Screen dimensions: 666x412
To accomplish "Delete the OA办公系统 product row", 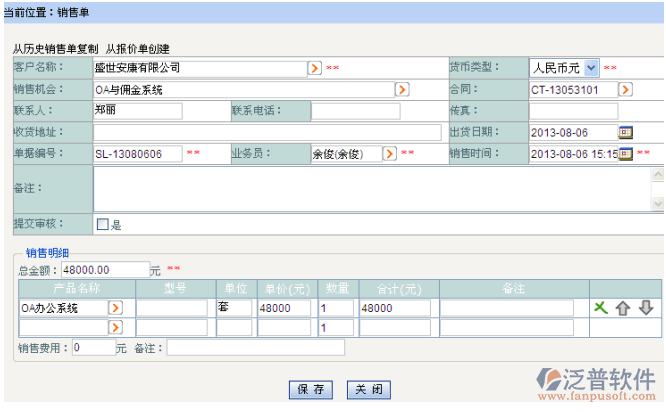I will coord(600,308).
